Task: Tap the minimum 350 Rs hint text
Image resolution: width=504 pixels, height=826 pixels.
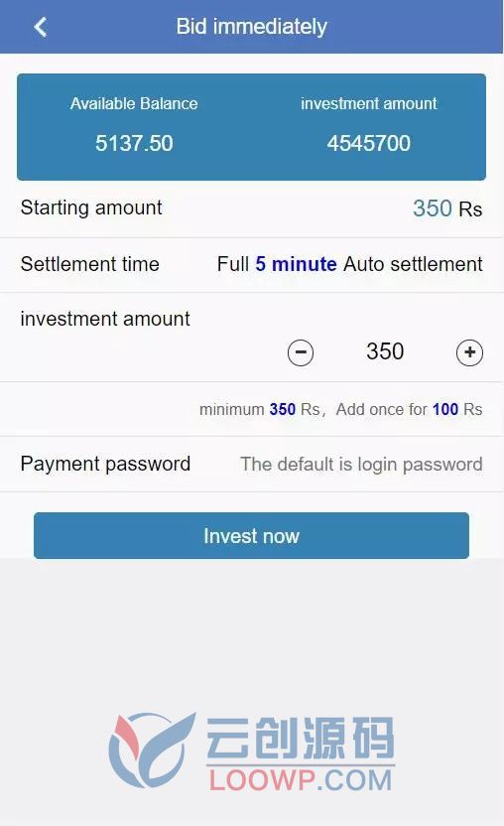Action: coord(260,409)
